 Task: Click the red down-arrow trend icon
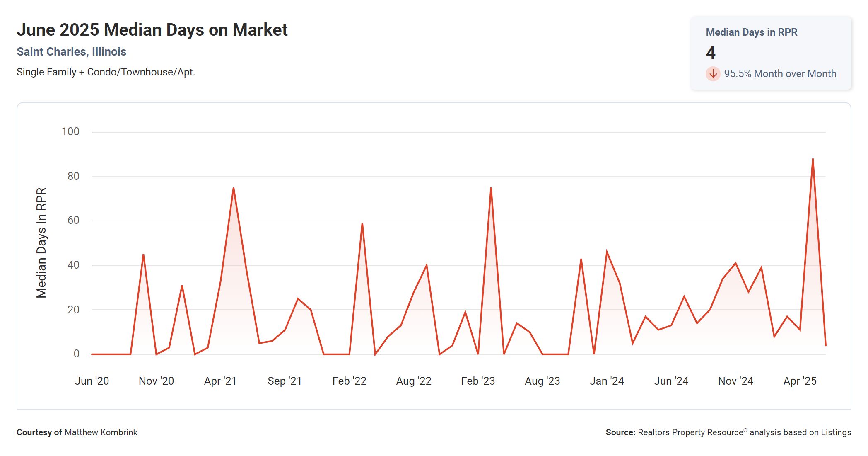713,74
